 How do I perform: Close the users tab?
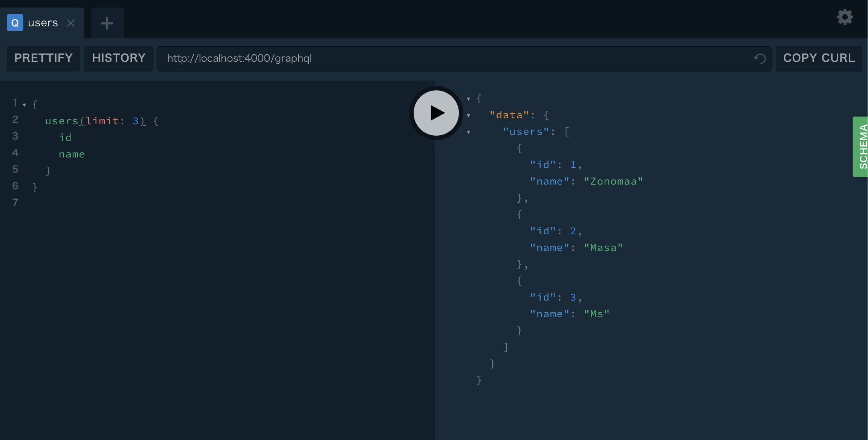71,23
